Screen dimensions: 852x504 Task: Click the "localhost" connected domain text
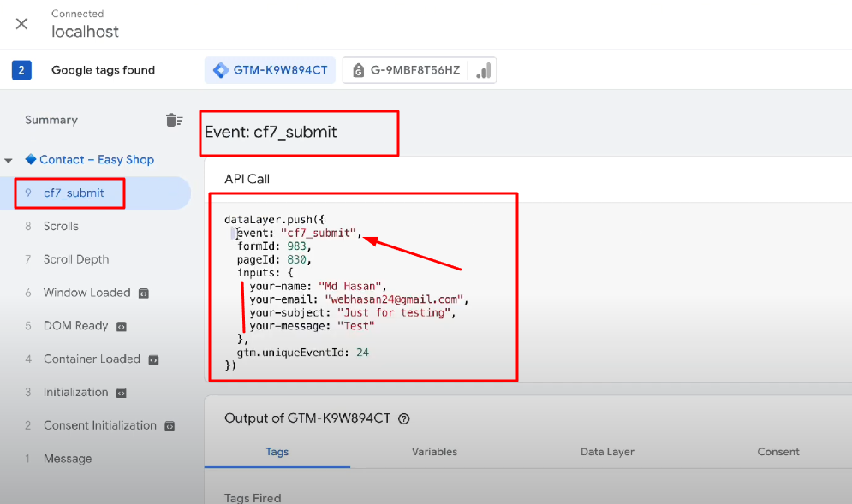(86, 32)
